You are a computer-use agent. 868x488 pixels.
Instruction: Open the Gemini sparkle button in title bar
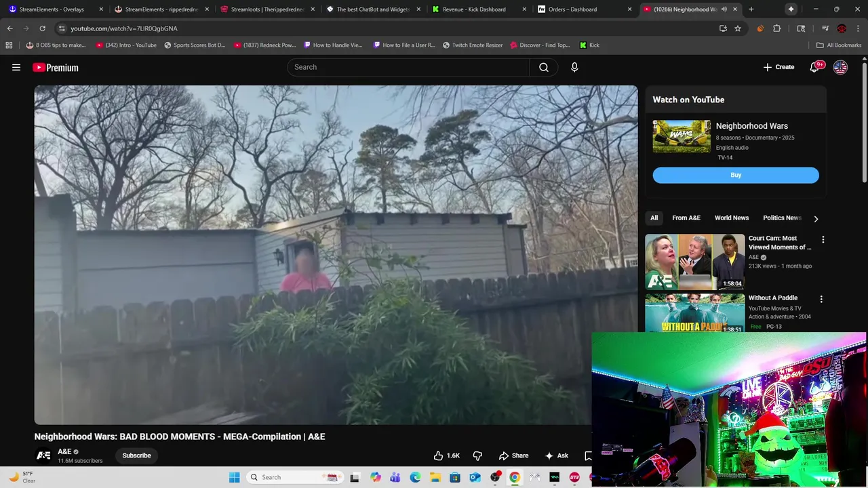(x=791, y=9)
